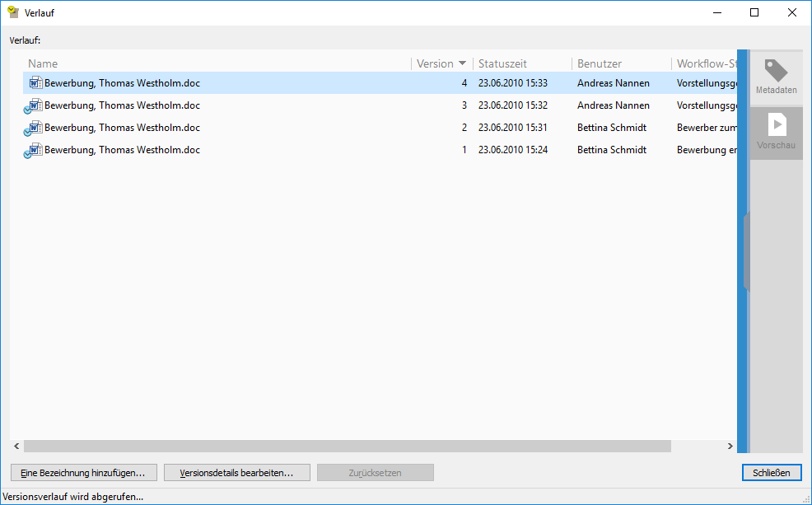Screen dimensions: 812x505
Task: Open the Metadaten tag icon tab
Action: (776, 77)
